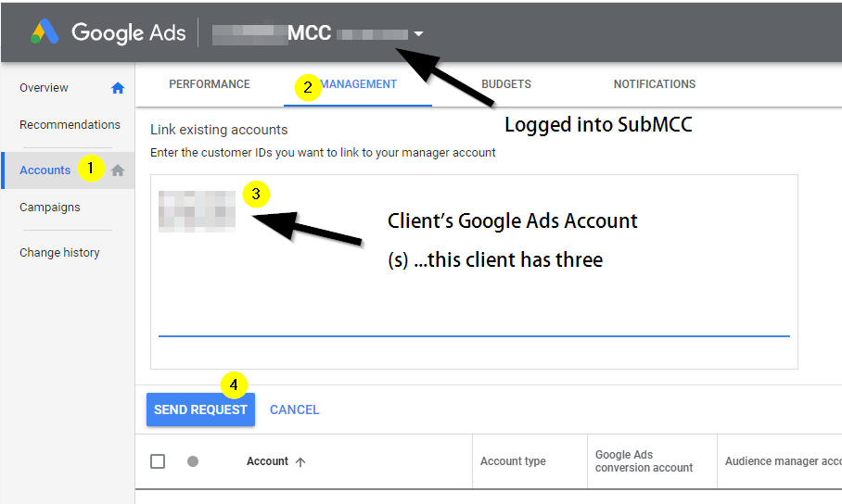This screenshot has height=504, width=842.
Task: Click the Google Ads conversion account header
Action: pyautogui.click(x=644, y=461)
